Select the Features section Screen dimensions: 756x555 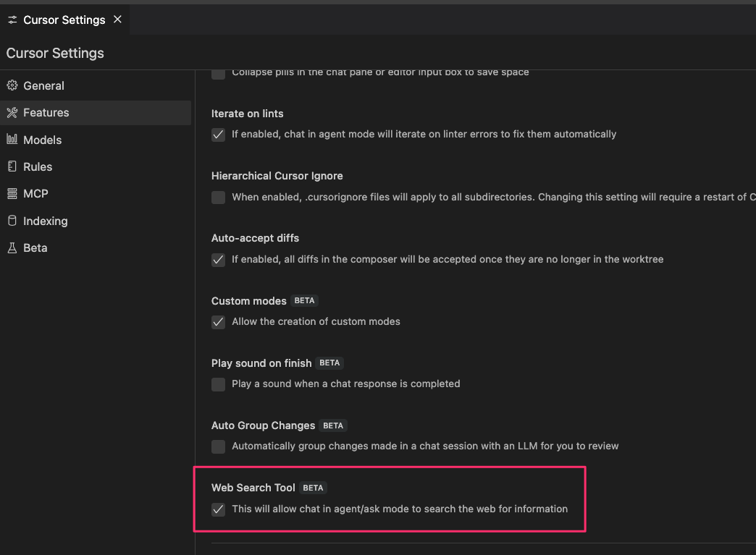[96, 113]
